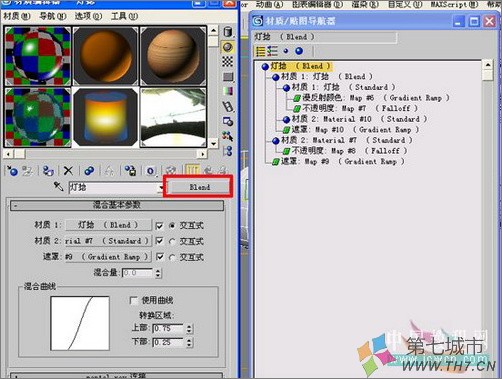Open the 工具(U) menu

click(124, 16)
